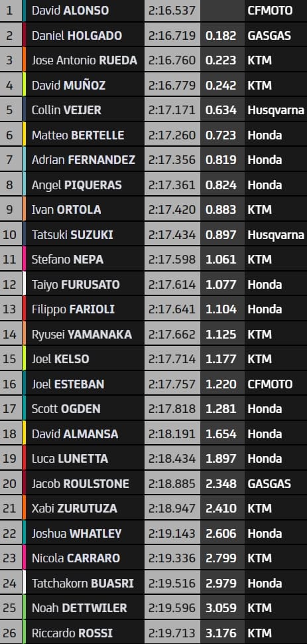Viewport: 307px width, 644px height.
Task: Click Adrian FERNANDEZ's 0.819 gap value
Action: coord(221,160)
